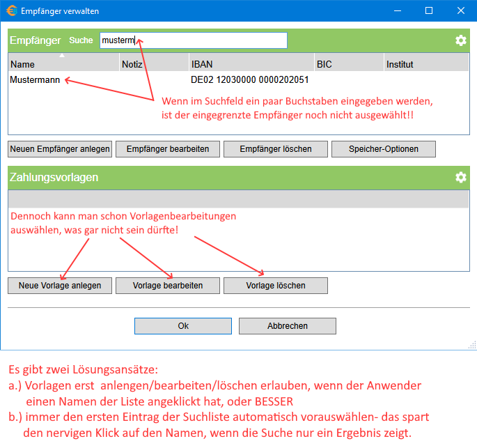The height and width of the screenshot is (448, 477).
Task: Click Neuen Empfänger anlegen button
Action: point(60,149)
